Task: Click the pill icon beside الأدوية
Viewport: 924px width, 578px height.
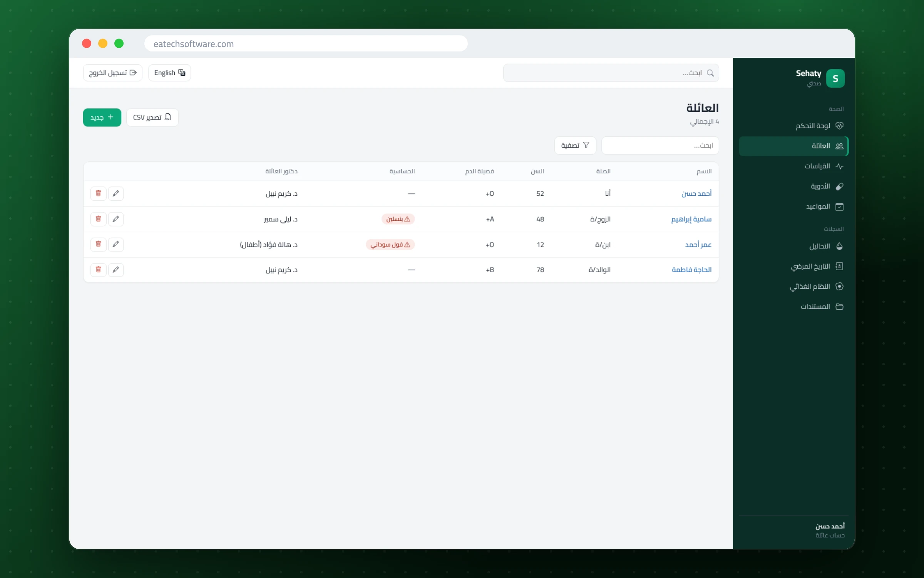Action: (x=840, y=187)
